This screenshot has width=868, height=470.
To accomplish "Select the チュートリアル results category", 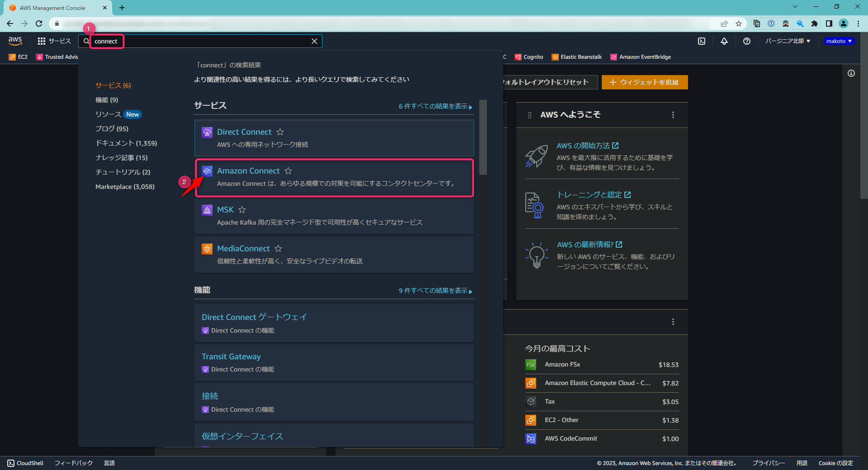I will [x=122, y=172].
